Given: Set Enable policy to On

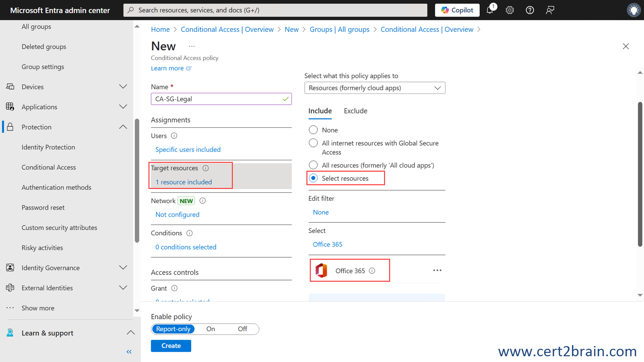Looking at the screenshot, I should (x=210, y=329).
